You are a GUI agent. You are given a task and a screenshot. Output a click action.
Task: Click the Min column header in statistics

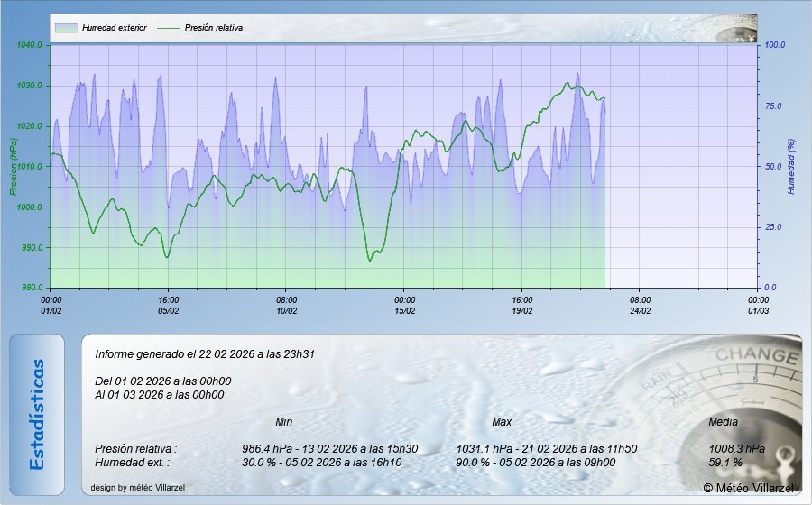coord(284,422)
